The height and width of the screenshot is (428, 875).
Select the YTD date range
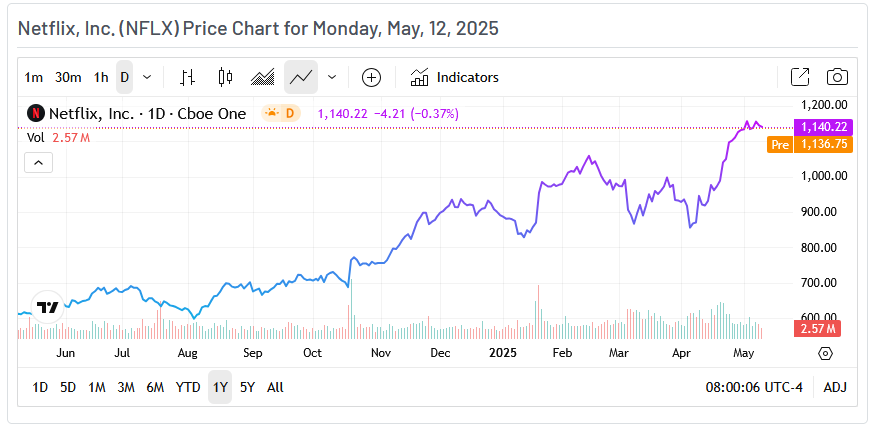pyautogui.click(x=188, y=387)
